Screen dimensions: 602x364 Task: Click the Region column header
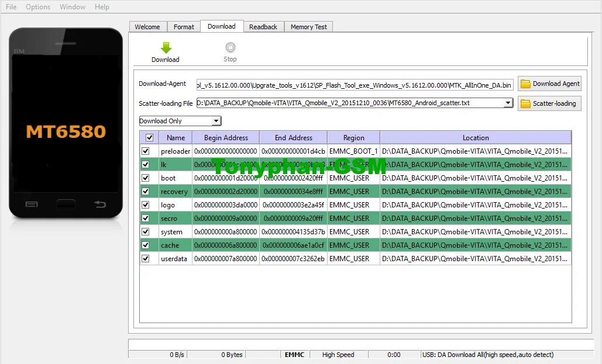coord(353,138)
